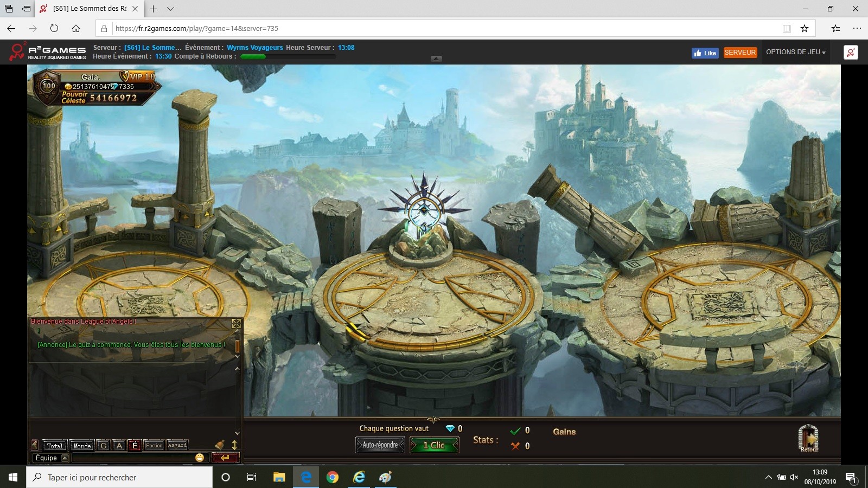Expand chat window with the corner arrows icon
Image resolution: width=868 pixels, height=488 pixels.
click(236, 324)
